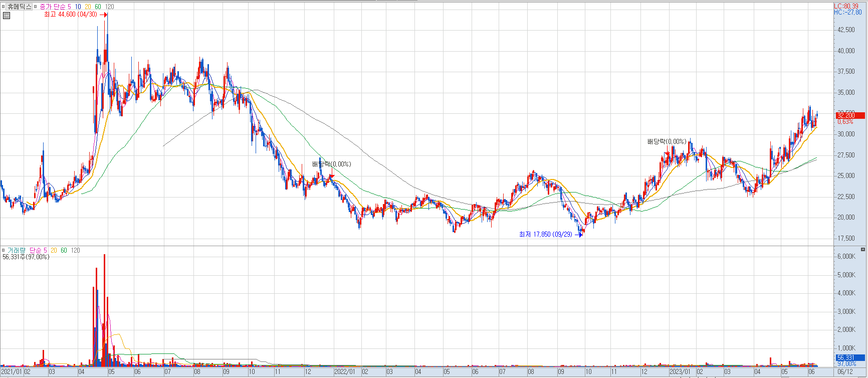Click the volume 120 moving average legend
Viewport: 868px width, 378px height.
[x=76, y=250]
